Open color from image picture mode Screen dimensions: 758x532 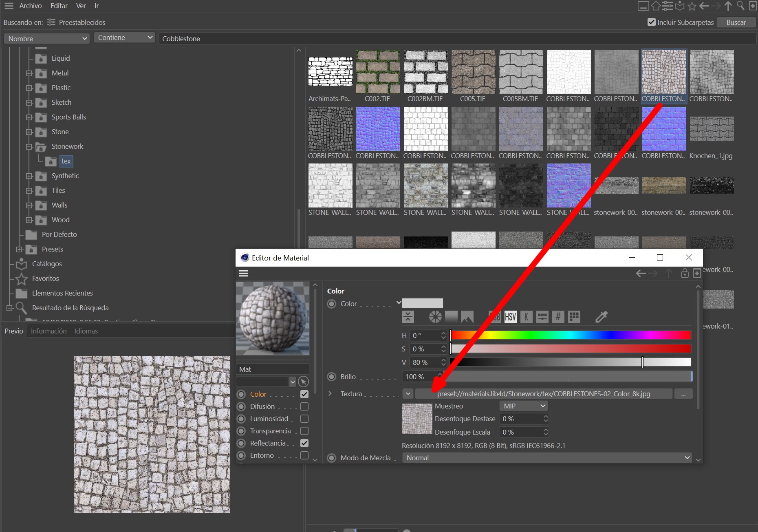pos(467,317)
